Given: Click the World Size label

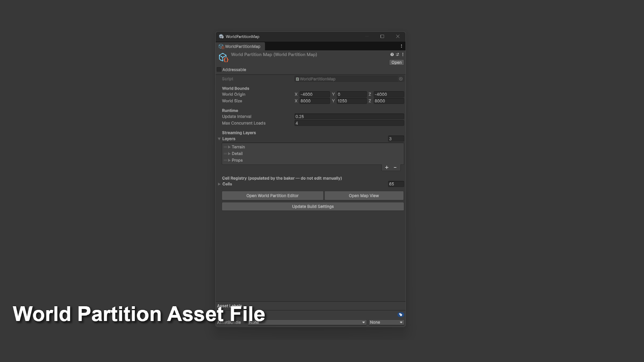Looking at the screenshot, I should 232,101.
